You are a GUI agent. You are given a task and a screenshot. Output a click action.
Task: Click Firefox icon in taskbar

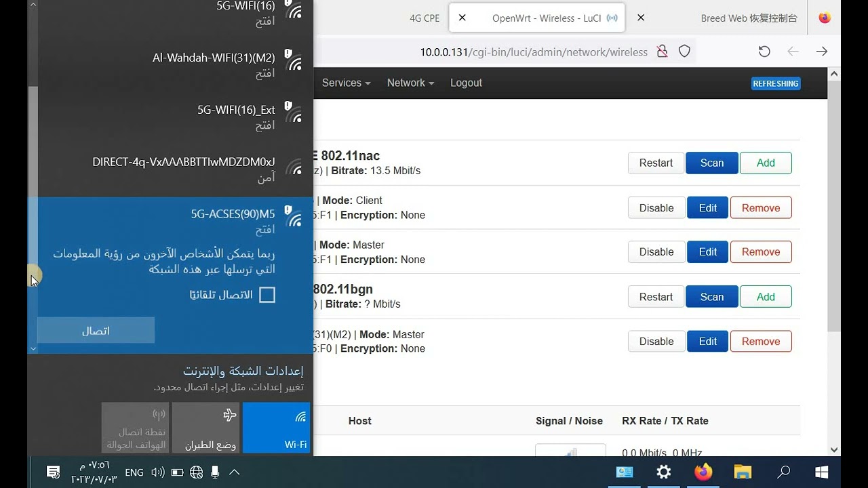703,472
